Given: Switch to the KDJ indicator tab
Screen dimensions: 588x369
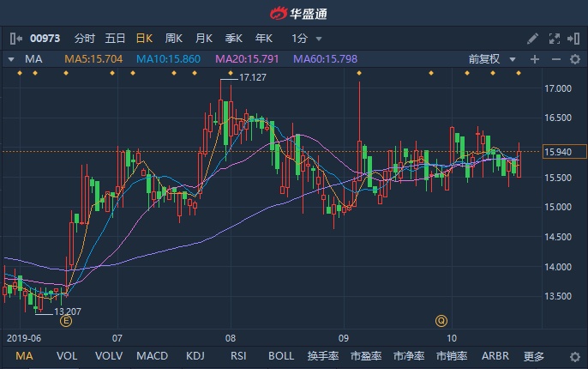Looking at the screenshot, I should (x=195, y=356).
